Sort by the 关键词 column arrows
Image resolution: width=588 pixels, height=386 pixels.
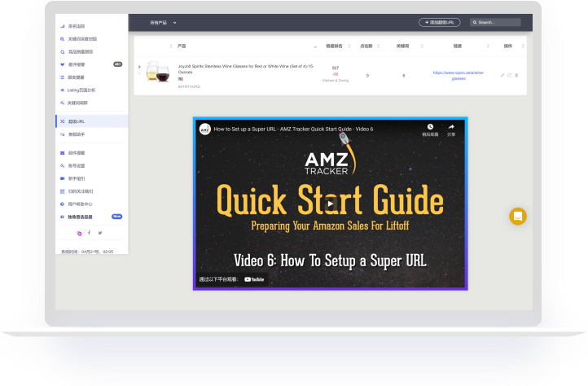pos(422,46)
